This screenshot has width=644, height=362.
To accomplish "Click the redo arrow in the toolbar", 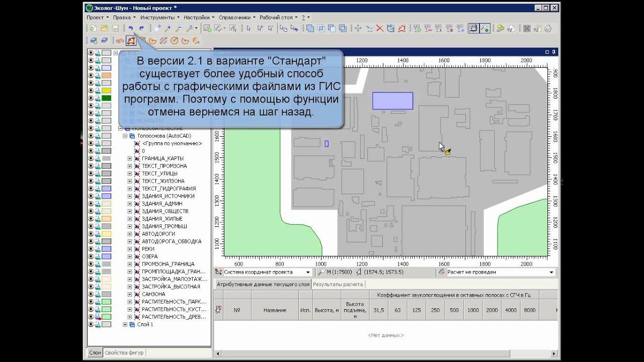I will click(141, 29).
